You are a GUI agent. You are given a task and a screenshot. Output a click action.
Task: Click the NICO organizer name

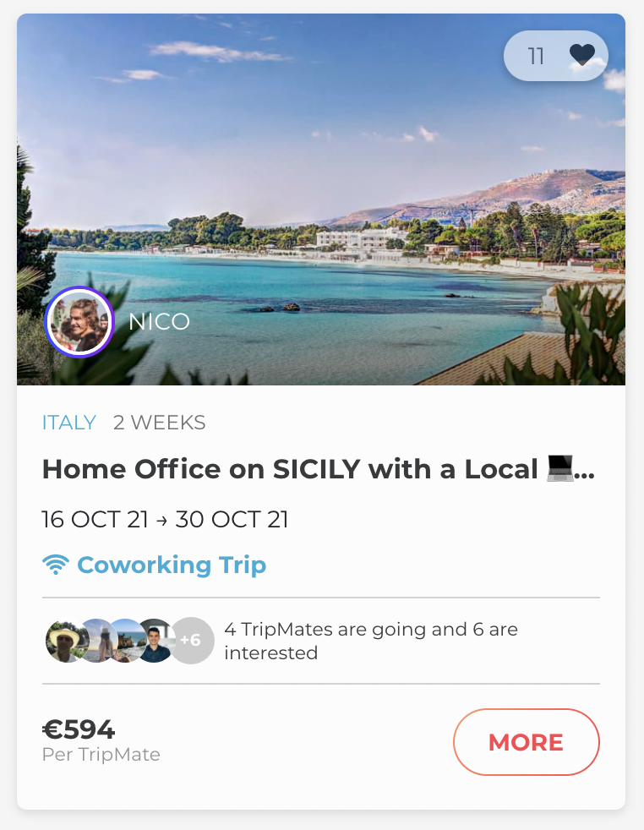(x=159, y=322)
